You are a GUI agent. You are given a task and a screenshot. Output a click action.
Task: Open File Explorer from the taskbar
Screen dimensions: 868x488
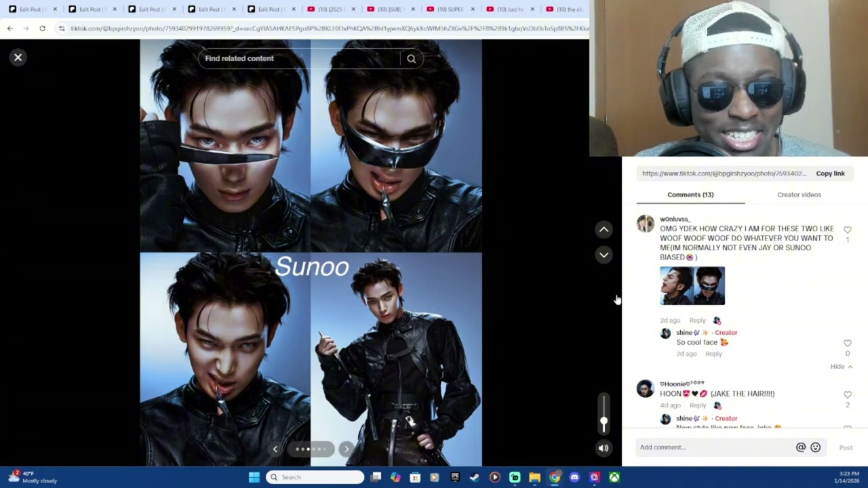534,477
